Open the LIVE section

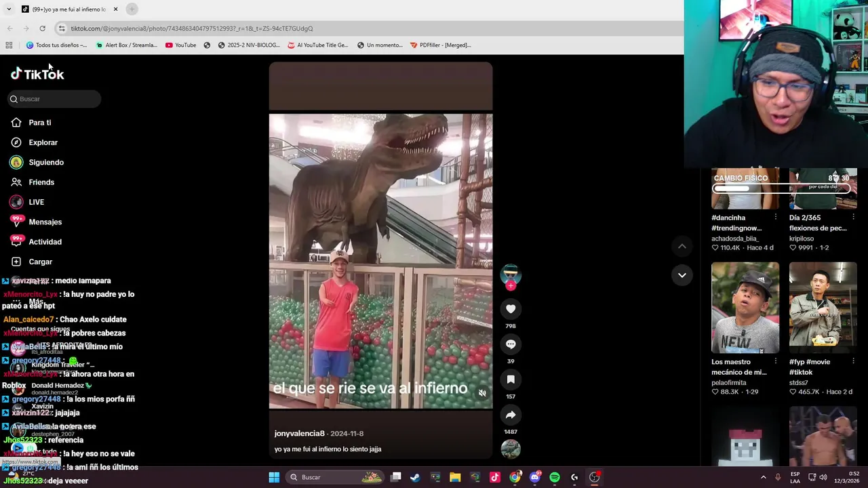pyautogui.click(x=36, y=202)
